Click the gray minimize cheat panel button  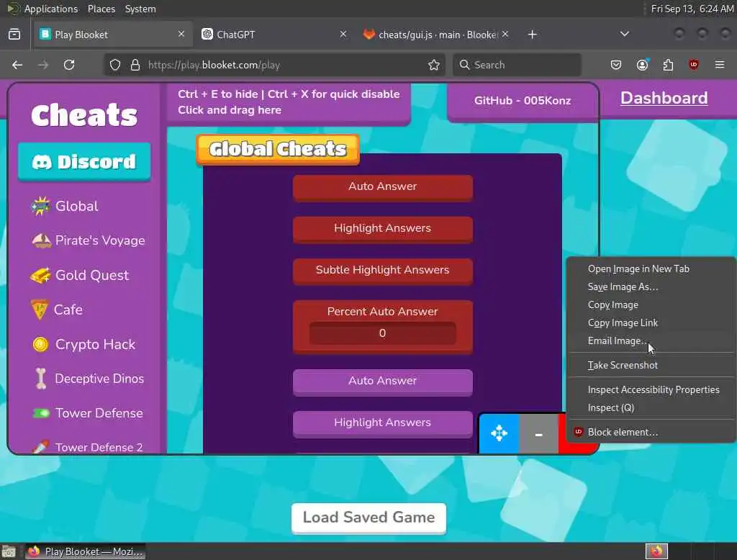538,433
